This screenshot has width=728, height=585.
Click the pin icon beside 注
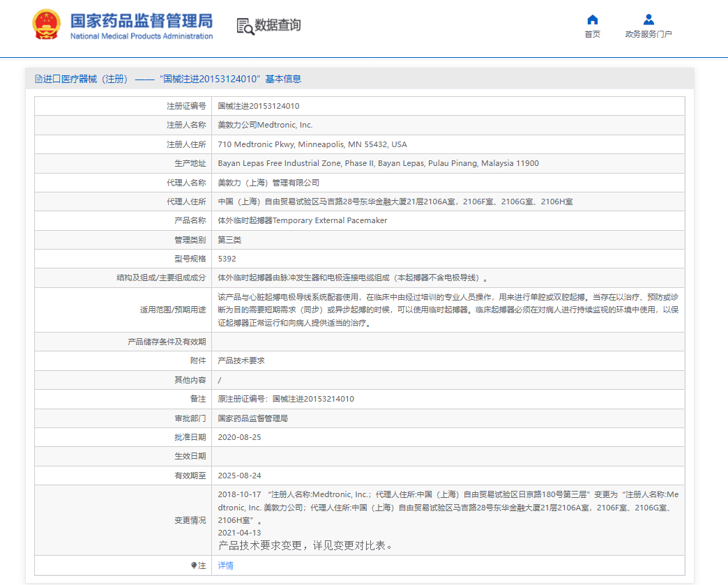coord(194,565)
